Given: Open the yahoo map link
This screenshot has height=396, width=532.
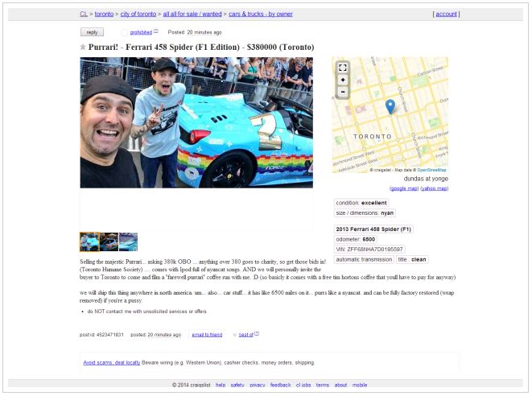Looking at the screenshot, I should (x=435, y=188).
